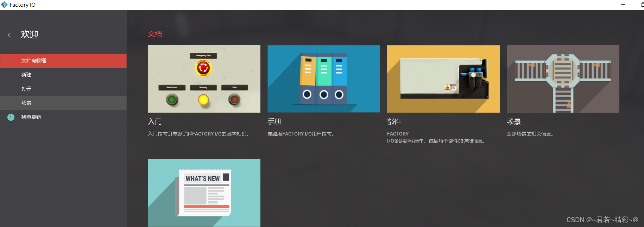Click the 部件 card title

[x=394, y=122]
